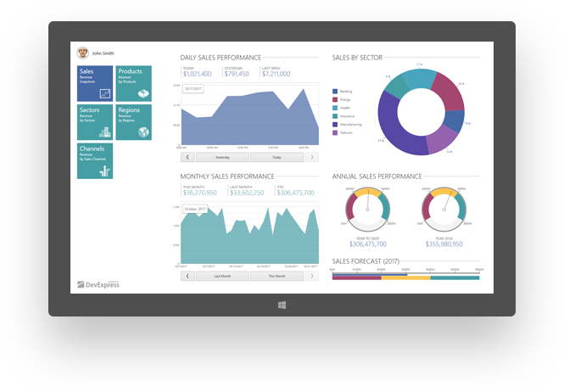Click the Banking legend swatch
The image size is (564, 392).
click(x=335, y=92)
